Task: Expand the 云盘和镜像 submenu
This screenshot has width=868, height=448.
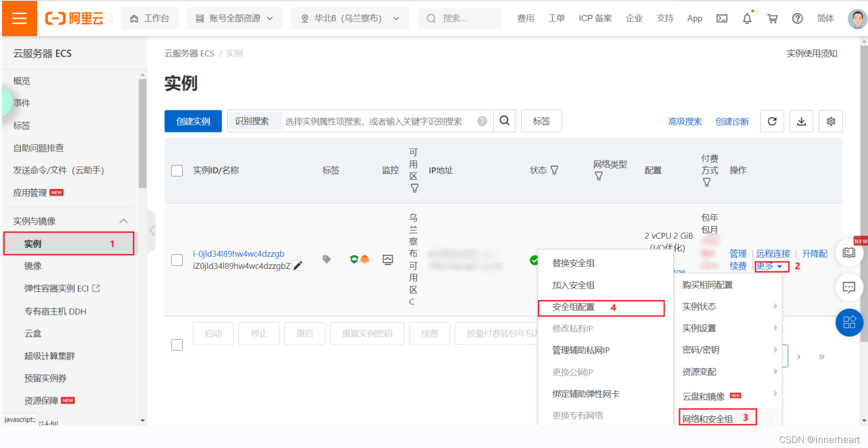Action: tap(728, 396)
